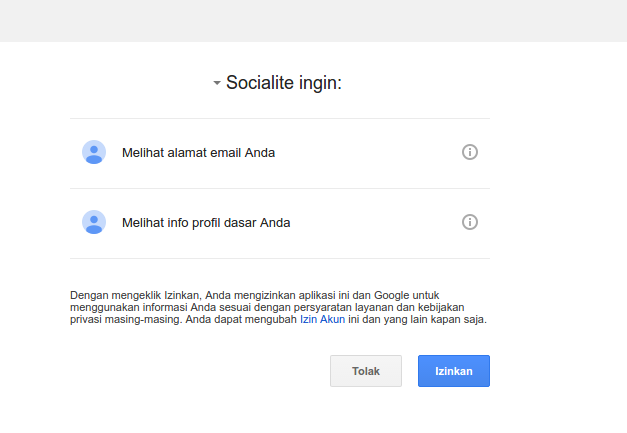Click avatar icon beside basic profile permission
627x433 pixels.
[x=94, y=222]
